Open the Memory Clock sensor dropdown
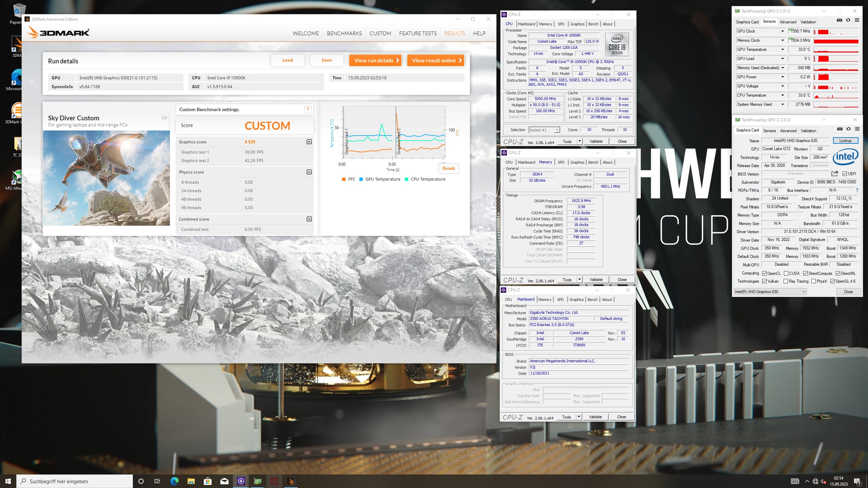The height and width of the screenshot is (488, 868). (x=783, y=40)
